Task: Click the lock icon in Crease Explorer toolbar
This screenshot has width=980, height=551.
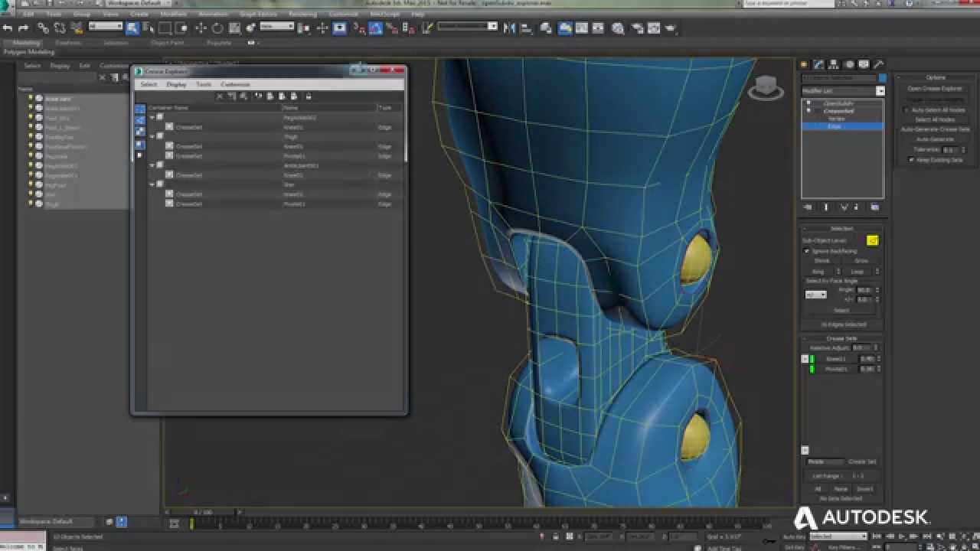Action: click(x=309, y=96)
